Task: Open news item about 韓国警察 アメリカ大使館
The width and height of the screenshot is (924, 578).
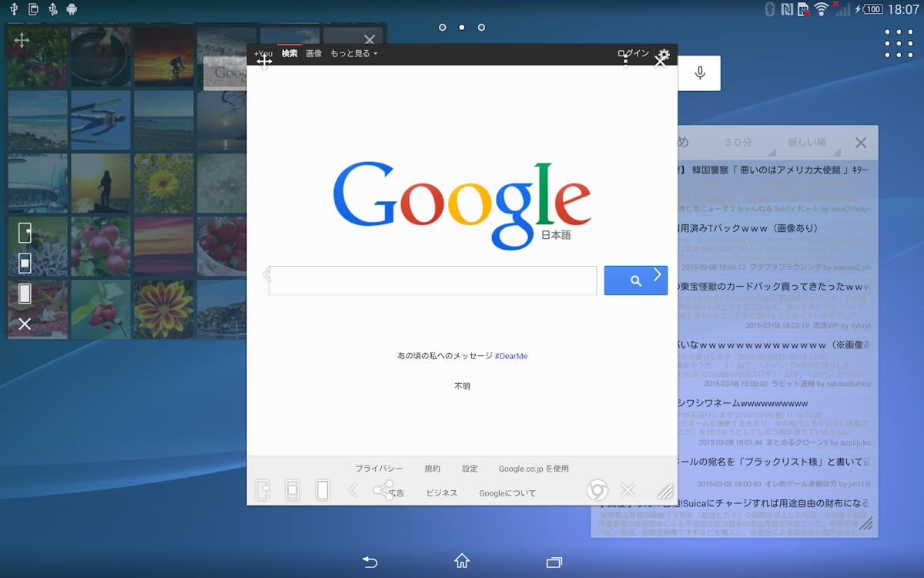Action: click(x=776, y=189)
